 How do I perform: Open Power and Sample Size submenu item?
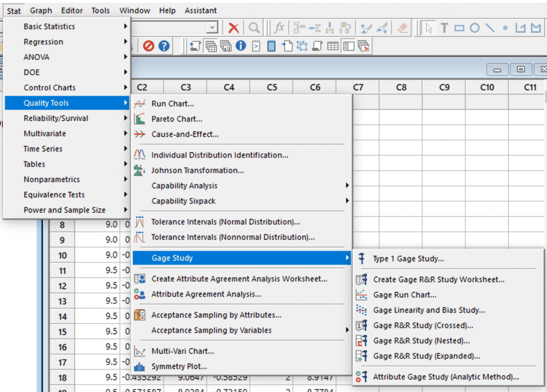coord(67,210)
